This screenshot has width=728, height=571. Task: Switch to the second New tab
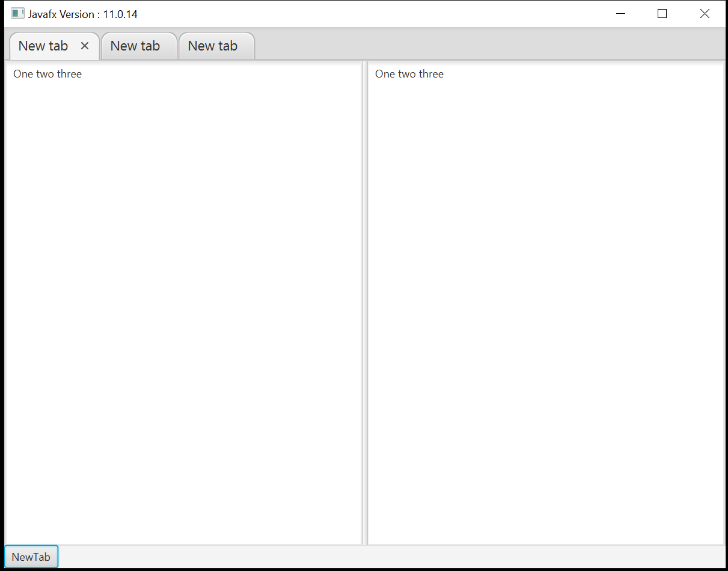[x=135, y=46]
